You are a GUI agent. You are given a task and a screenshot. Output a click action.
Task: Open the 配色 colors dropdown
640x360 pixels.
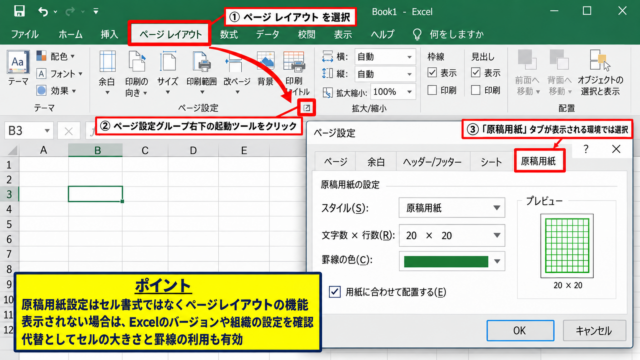click(x=56, y=56)
